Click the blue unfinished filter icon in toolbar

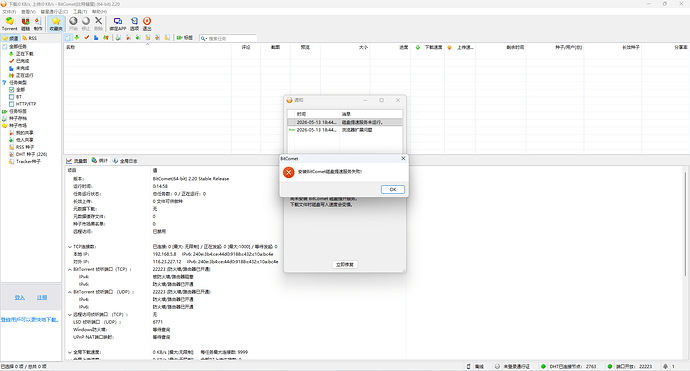point(96,38)
